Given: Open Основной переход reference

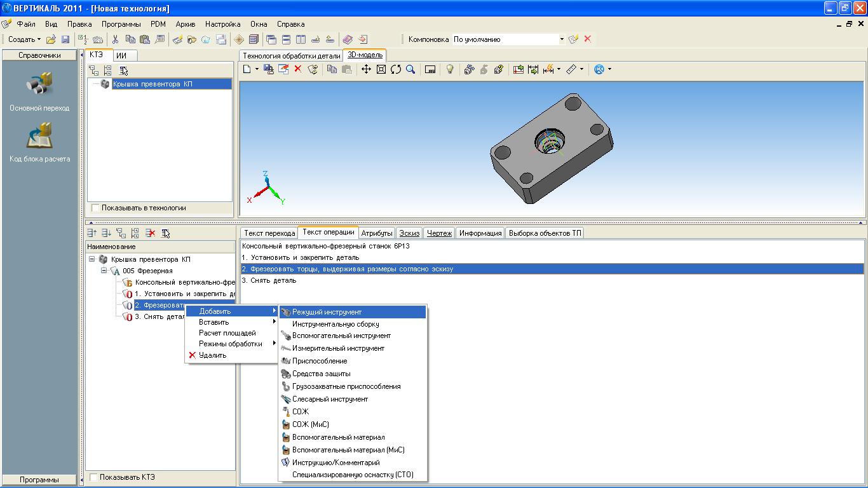Looking at the screenshot, I should pos(39,92).
